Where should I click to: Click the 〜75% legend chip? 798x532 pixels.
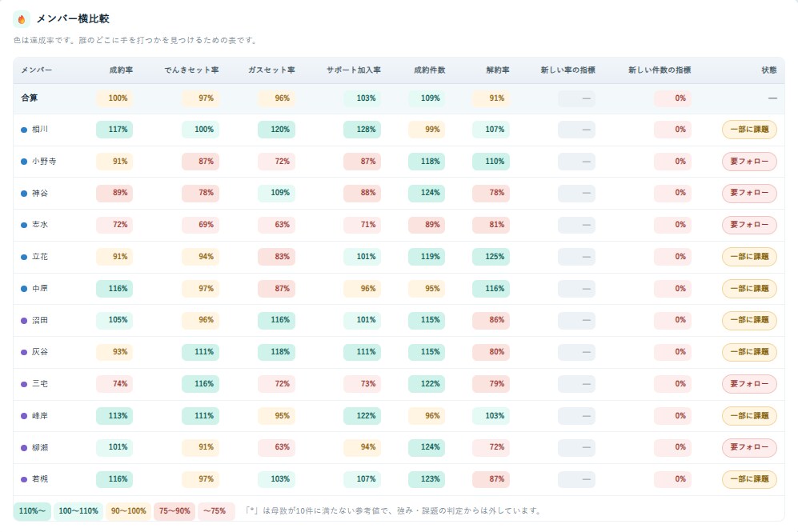pos(215,511)
